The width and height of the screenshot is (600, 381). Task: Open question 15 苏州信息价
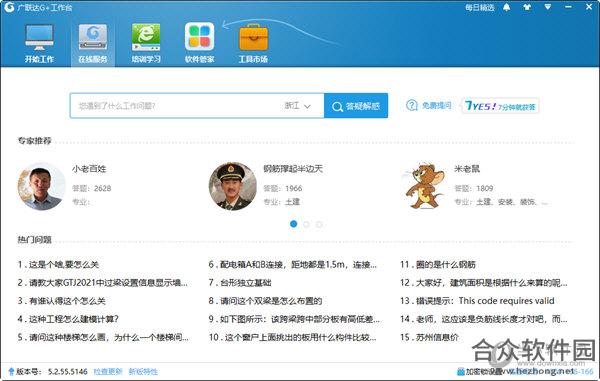coord(429,337)
